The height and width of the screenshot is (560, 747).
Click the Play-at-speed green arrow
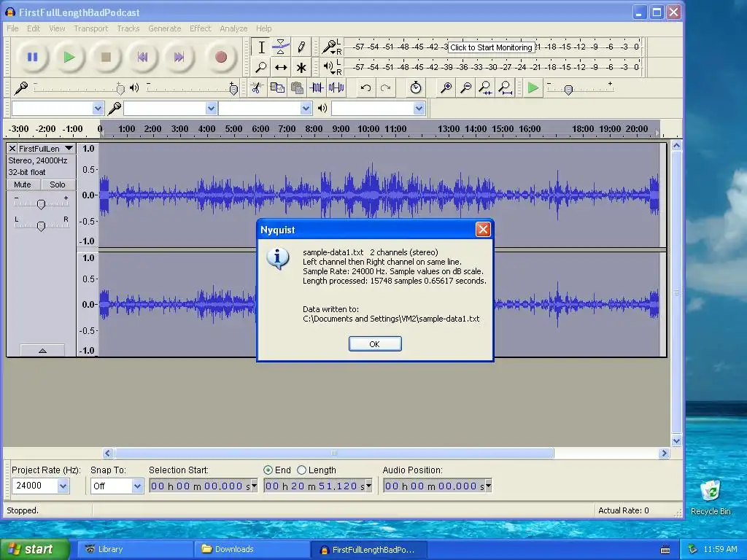point(533,87)
